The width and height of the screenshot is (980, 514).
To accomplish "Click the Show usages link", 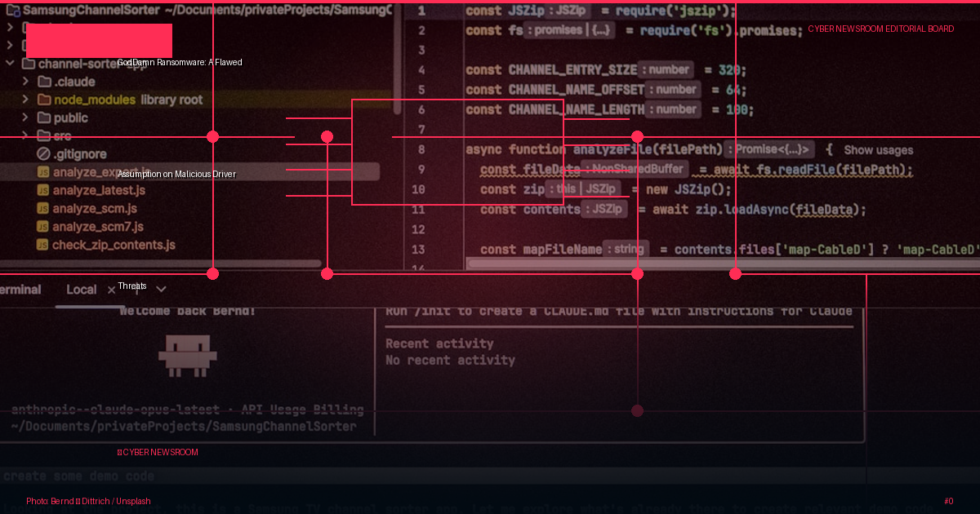I will point(878,150).
